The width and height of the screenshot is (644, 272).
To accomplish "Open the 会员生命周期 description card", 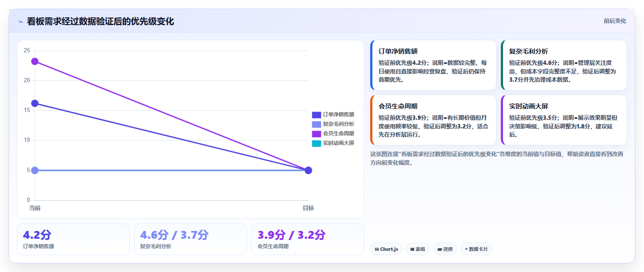I will pos(433,120).
